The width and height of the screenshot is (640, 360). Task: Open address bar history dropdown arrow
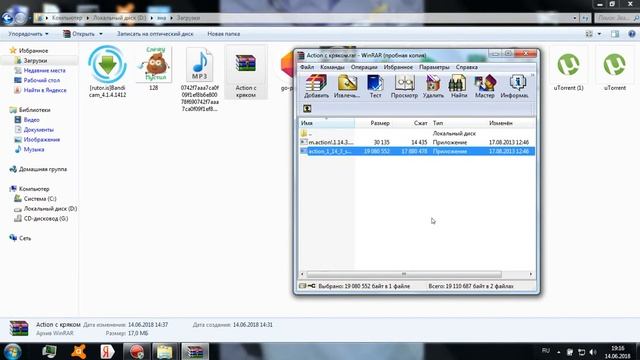[x=575, y=18]
